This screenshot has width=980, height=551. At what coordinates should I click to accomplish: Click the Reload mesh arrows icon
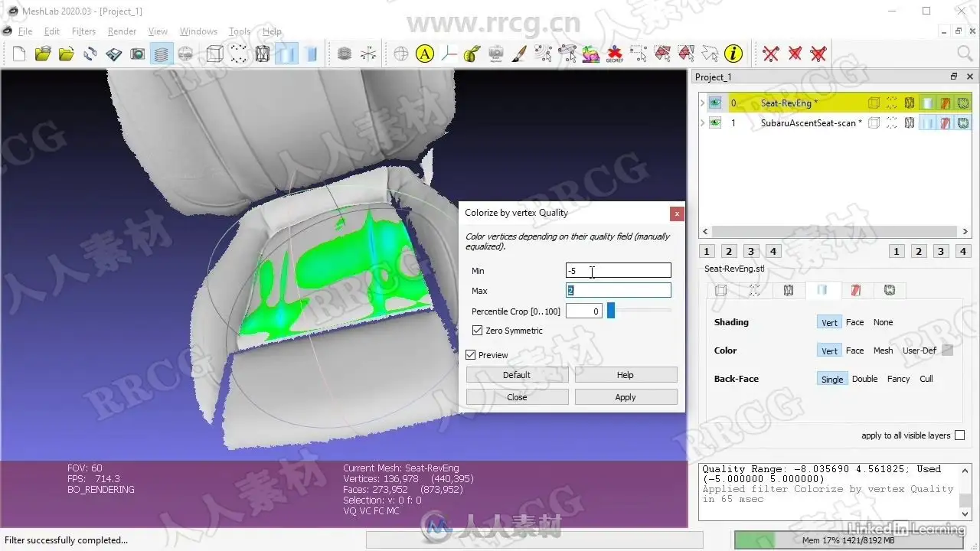[x=90, y=54]
